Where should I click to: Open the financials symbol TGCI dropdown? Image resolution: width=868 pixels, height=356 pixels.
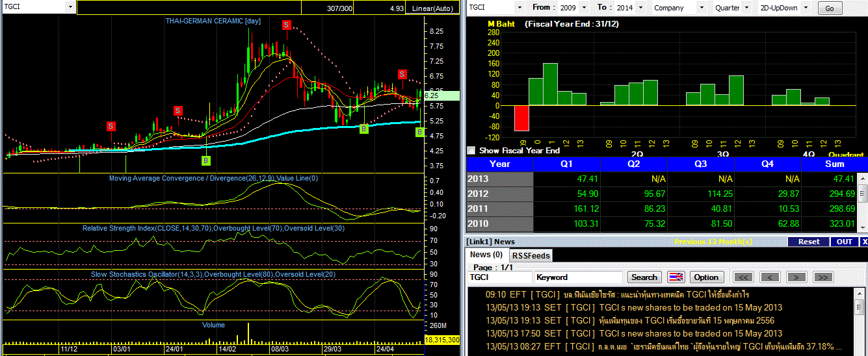point(519,7)
